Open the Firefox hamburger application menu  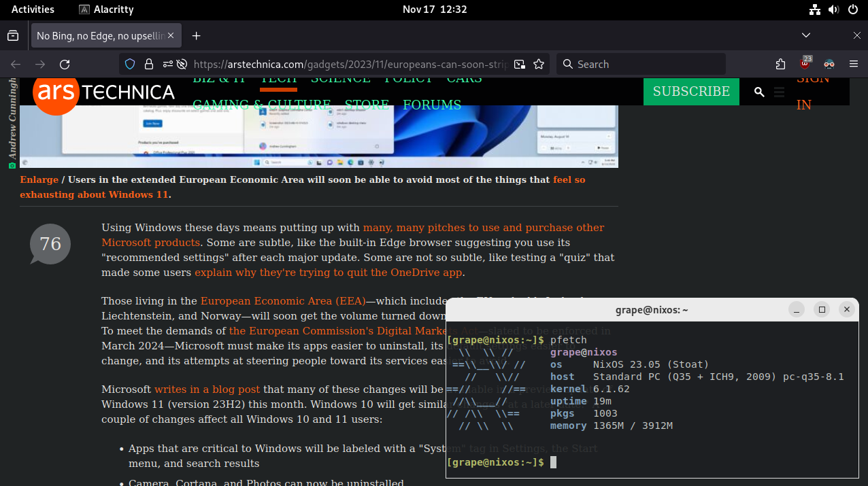pos(854,64)
